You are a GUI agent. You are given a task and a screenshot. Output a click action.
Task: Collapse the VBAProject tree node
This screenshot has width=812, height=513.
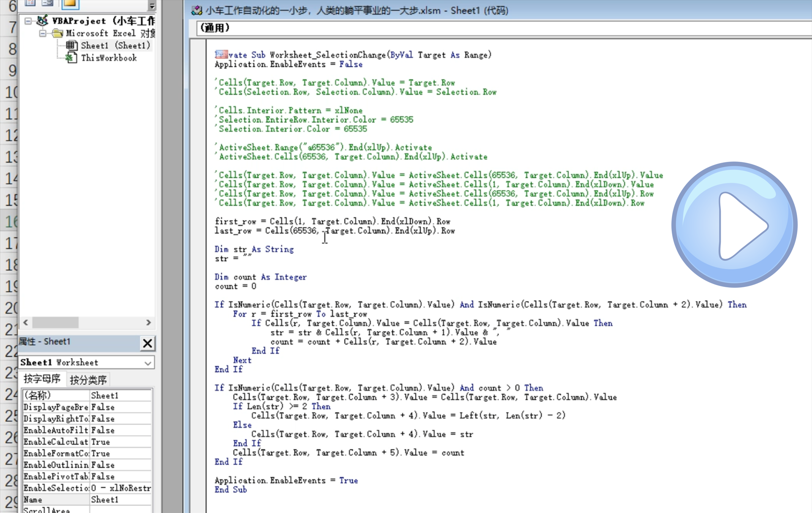tap(28, 21)
